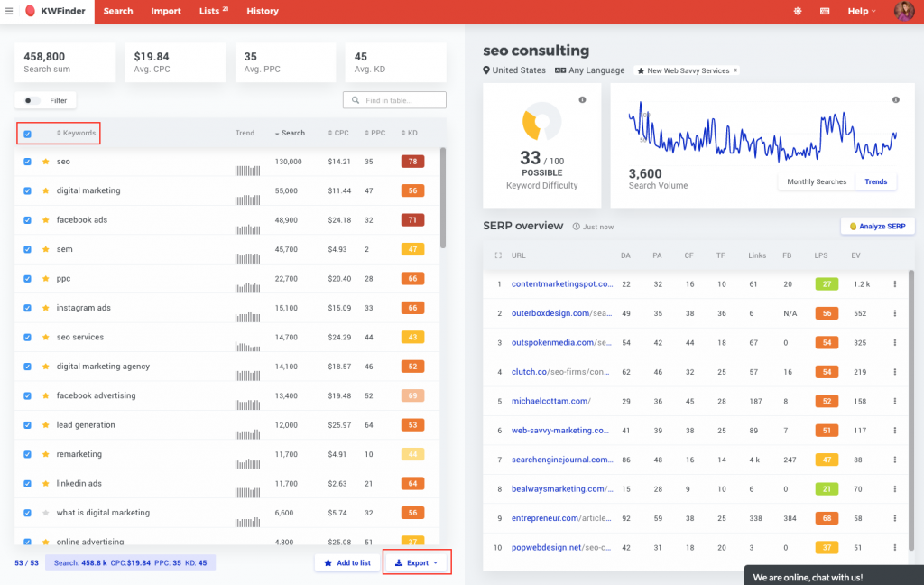Open more options for popwebdesign.net row
The height and width of the screenshot is (585, 924).
894,548
